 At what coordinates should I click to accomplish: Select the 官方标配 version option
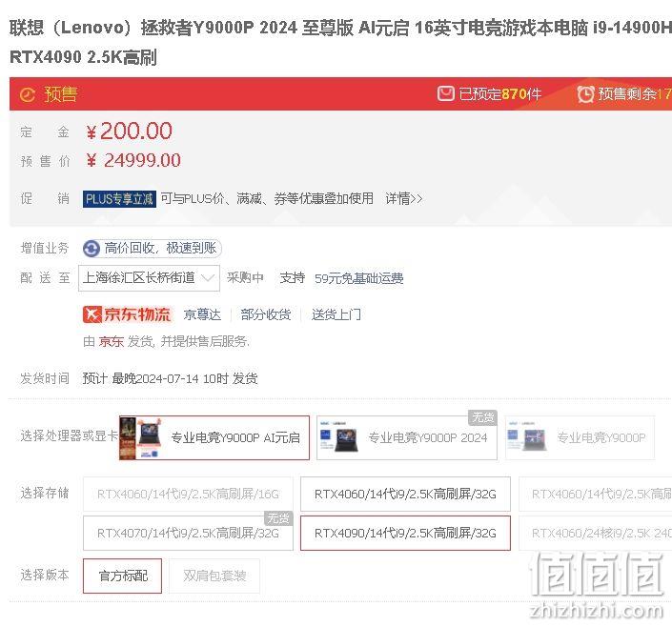tap(122, 576)
